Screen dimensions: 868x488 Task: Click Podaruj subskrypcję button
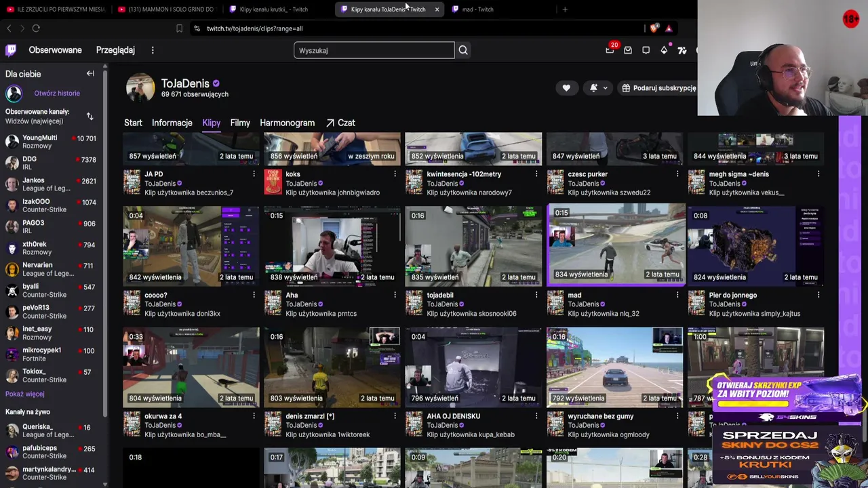(658, 88)
